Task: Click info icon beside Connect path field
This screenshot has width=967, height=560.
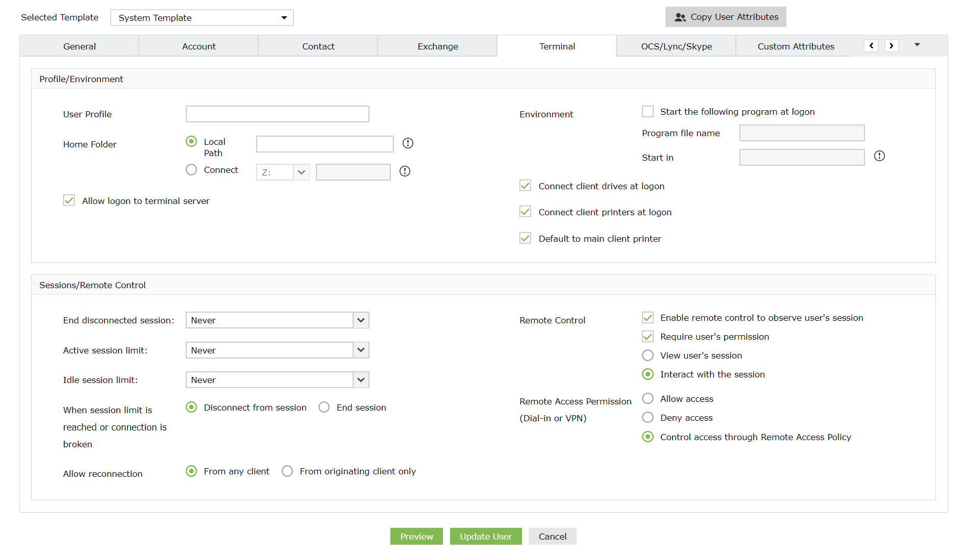Action: click(x=405, y=171)
